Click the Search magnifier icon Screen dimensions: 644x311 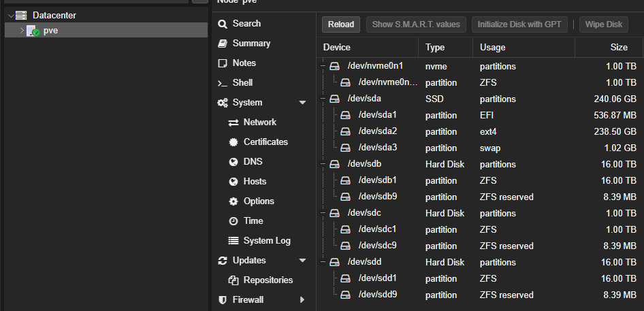coord(222,24)
